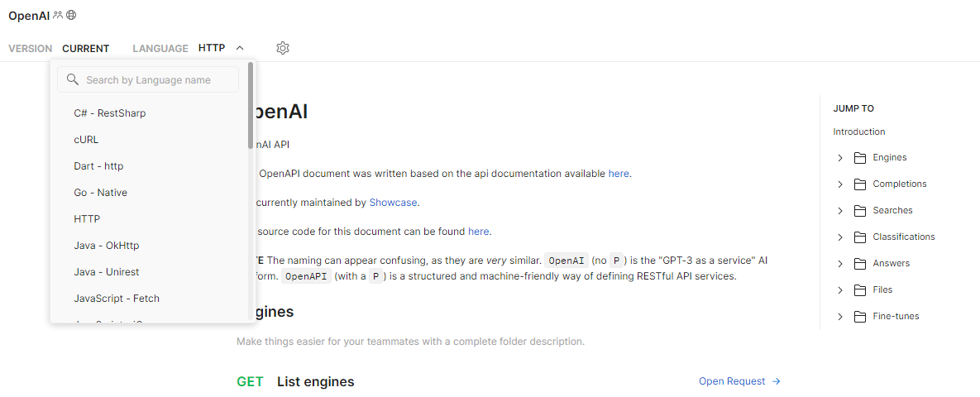Expand the Classifications section chevron
980x397 pixels.
click(840, 237)
